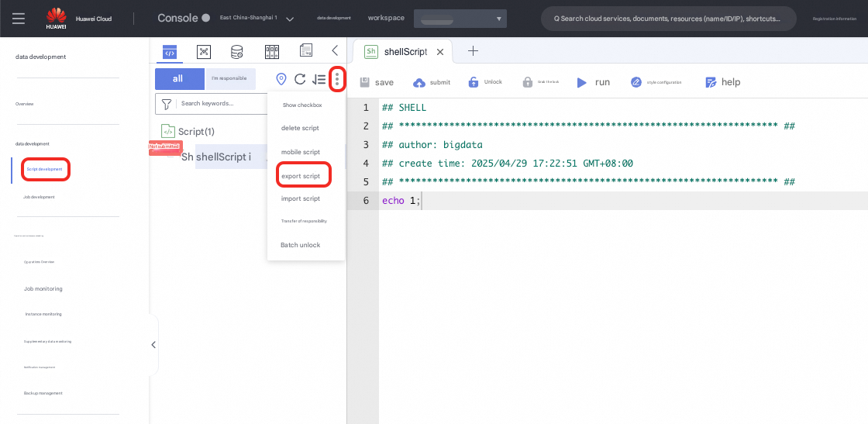Open the script development panel icon

coord(170,51)
